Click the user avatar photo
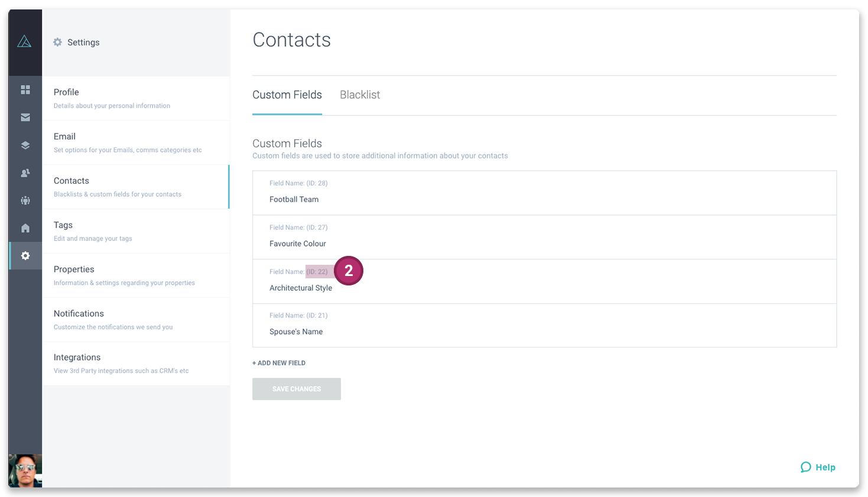The height and width of the screenshot is (497, 868). (x=25, y=471)
